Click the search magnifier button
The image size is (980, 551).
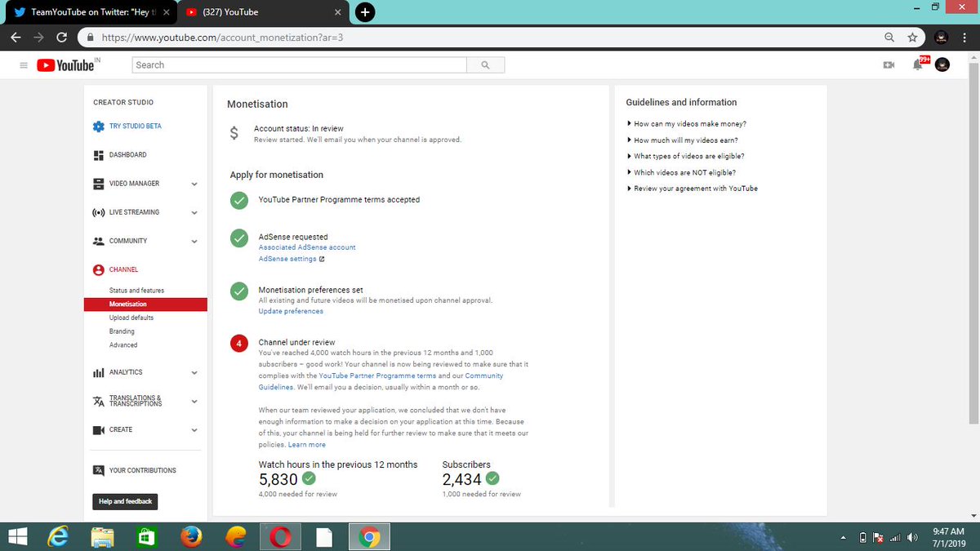[x=486, y=65]
